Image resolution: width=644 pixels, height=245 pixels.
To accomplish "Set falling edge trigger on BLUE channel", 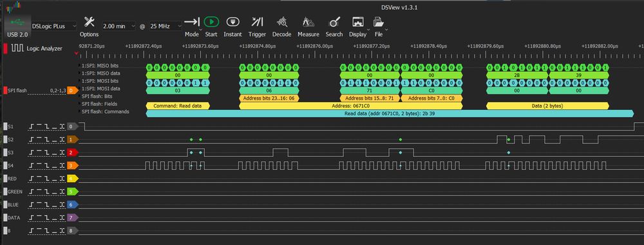I will pyautogui.click(x=48, y=204).
